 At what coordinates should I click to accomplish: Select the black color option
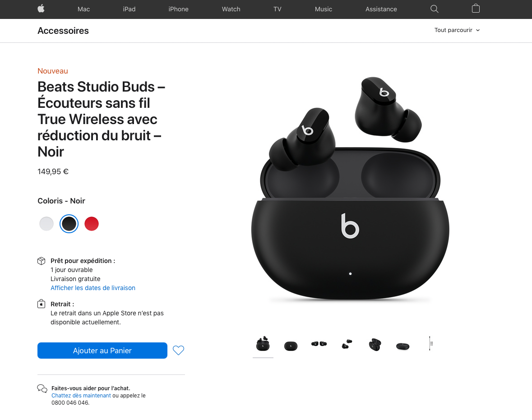click(x=69, y=224)
